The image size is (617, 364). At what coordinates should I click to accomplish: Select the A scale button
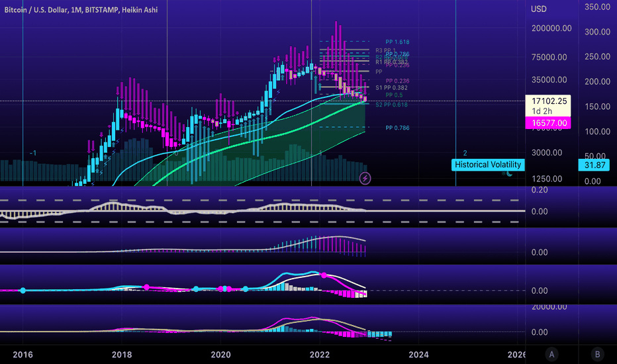[x=551, y=355]
